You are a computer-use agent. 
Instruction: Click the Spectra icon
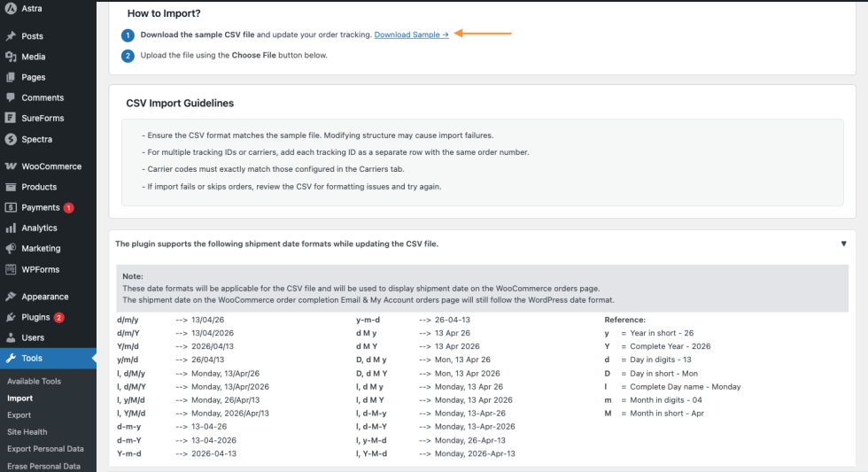(11, 139)
